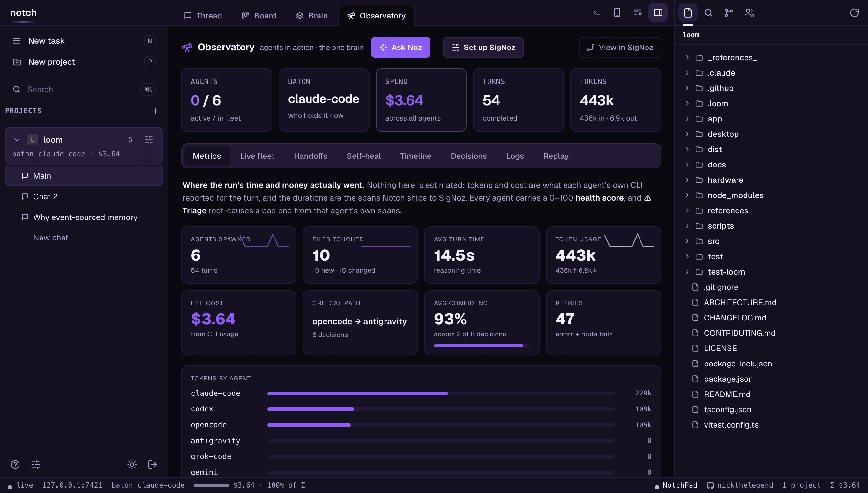Click the Spend $3.64 card
This screenshot has height=493, width=868.
(x=421, y=100)
